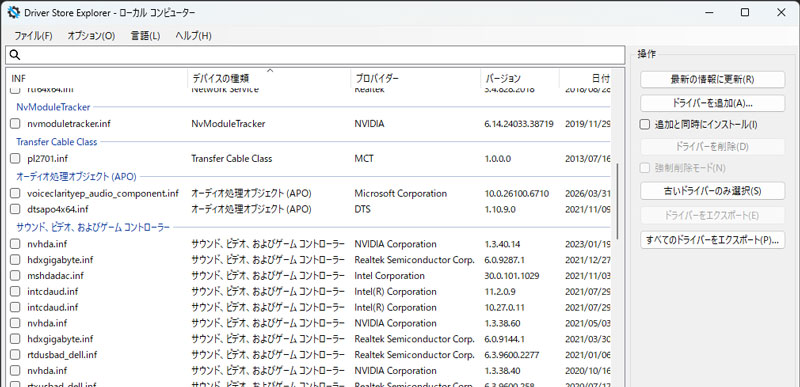This screenshot has height=387, width=800.
Task: Click provider cell MCT
Action: tap(364, 159)
